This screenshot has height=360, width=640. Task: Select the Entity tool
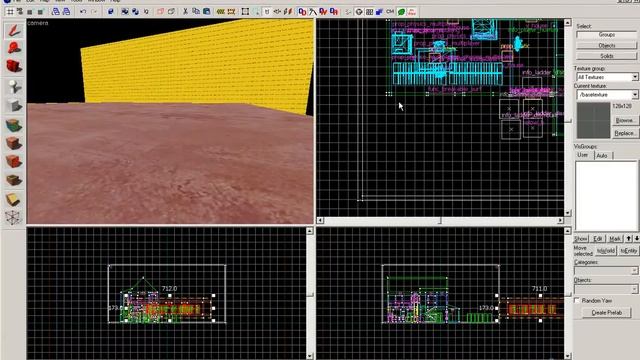point(14,87)
